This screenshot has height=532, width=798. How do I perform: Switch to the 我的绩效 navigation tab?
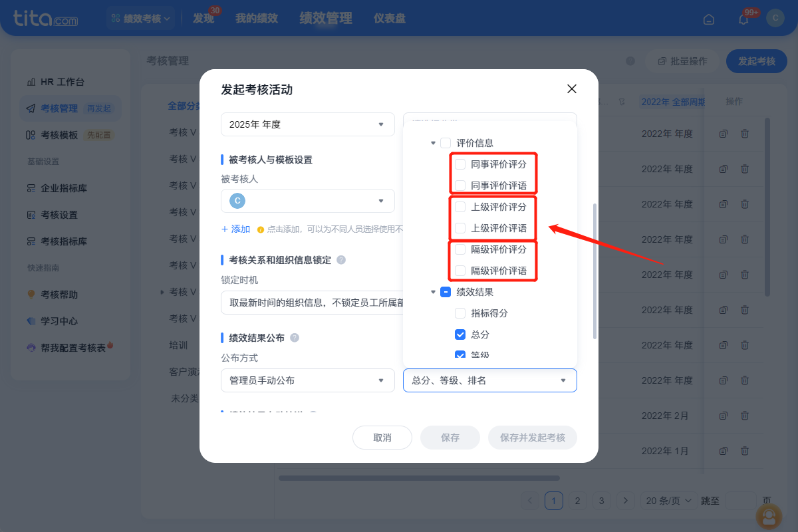pyautogui.click(x=258, y=18)
